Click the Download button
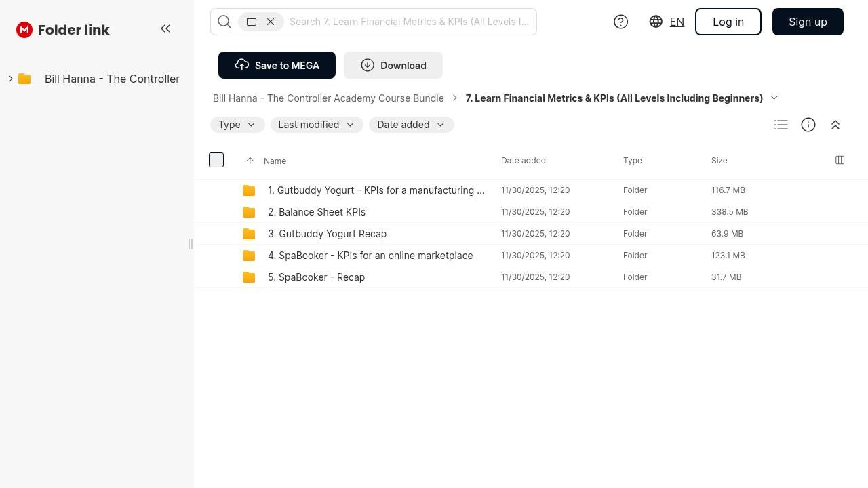 click(393, 65)
